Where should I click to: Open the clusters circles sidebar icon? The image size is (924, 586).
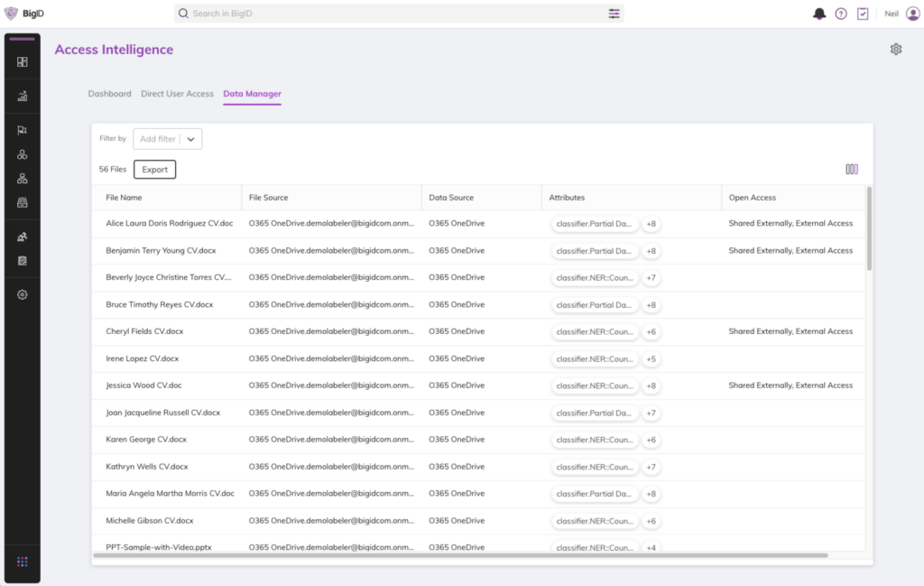pos(23,154)
